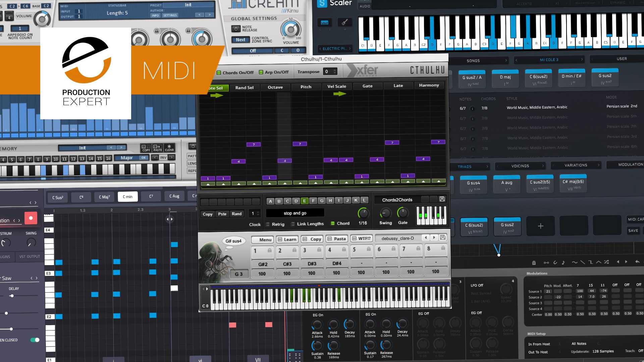Click the stop and go preset label

click(296, 213)
